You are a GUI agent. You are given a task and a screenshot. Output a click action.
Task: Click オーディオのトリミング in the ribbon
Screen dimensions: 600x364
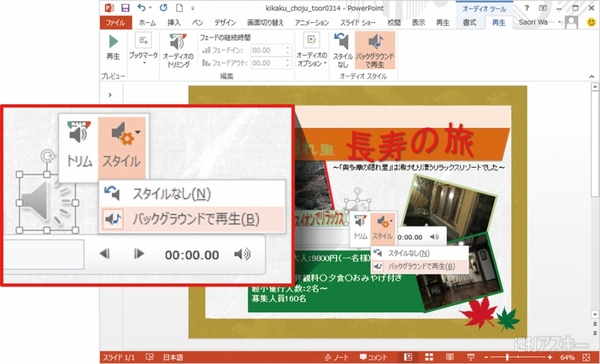178,51
